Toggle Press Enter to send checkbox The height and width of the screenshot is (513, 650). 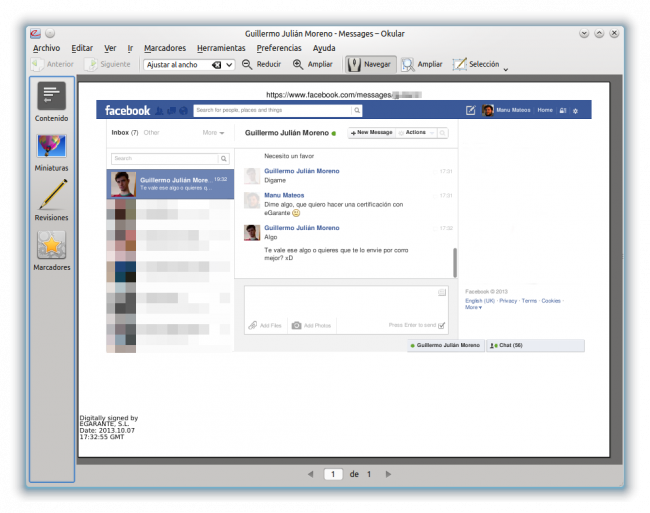pos(441,326)
